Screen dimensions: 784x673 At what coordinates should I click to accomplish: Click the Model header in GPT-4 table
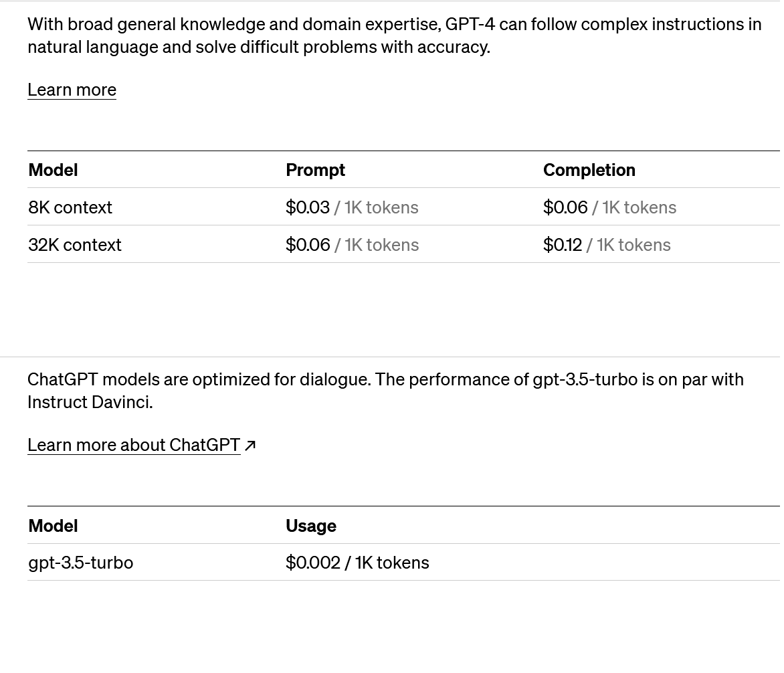click(53, 170)
